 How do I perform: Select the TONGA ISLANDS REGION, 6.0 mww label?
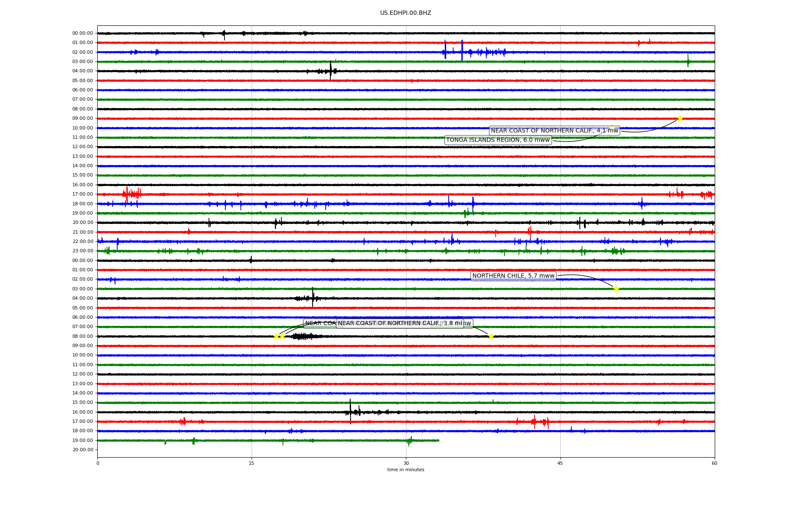coord(498,140)
